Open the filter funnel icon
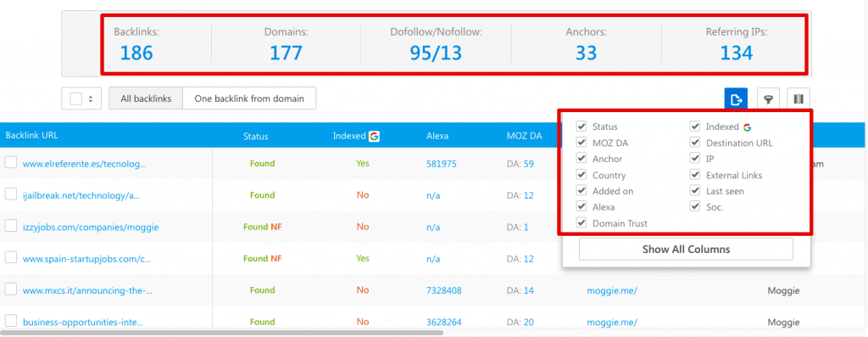868x337 pixels. click(768, 100)
